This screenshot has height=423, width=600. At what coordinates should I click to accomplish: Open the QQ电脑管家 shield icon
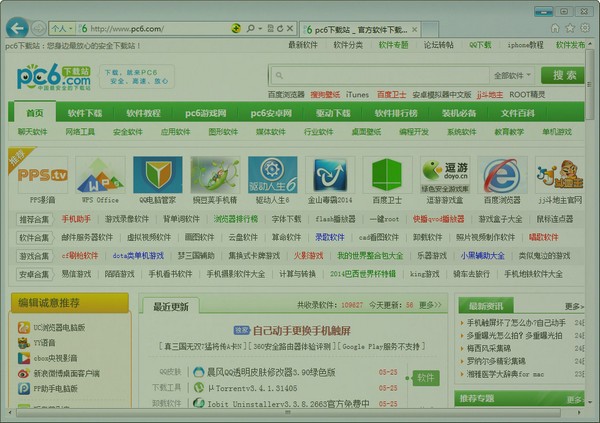pos(158,175)
